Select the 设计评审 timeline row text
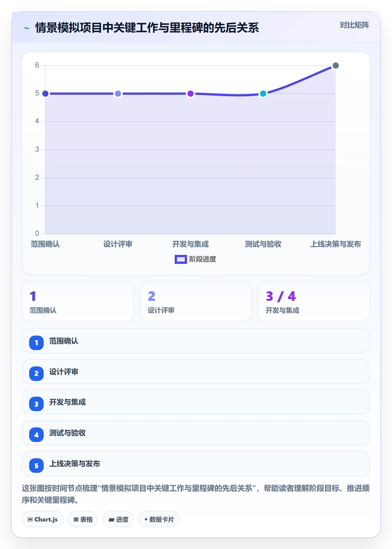Image resolution: width=392 pixels, height=549 pixels. (64, 372)
